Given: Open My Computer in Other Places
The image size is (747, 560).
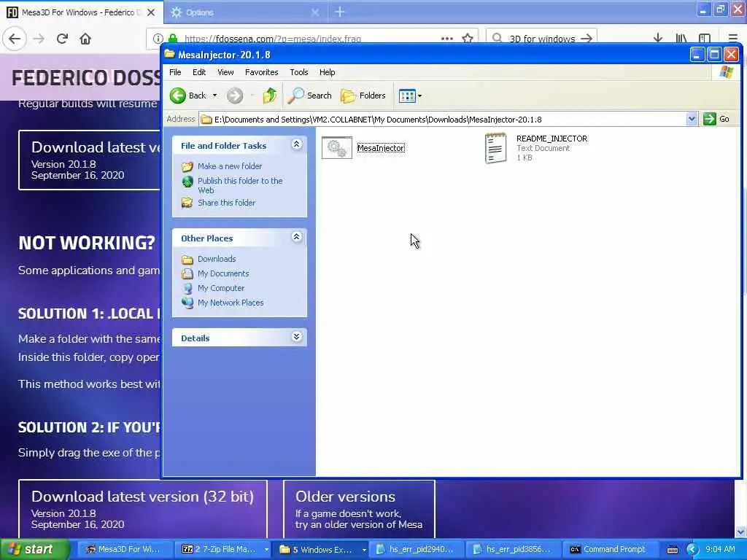Looking at the screenshot, I should pyautogui.click(x=220, y=288).
